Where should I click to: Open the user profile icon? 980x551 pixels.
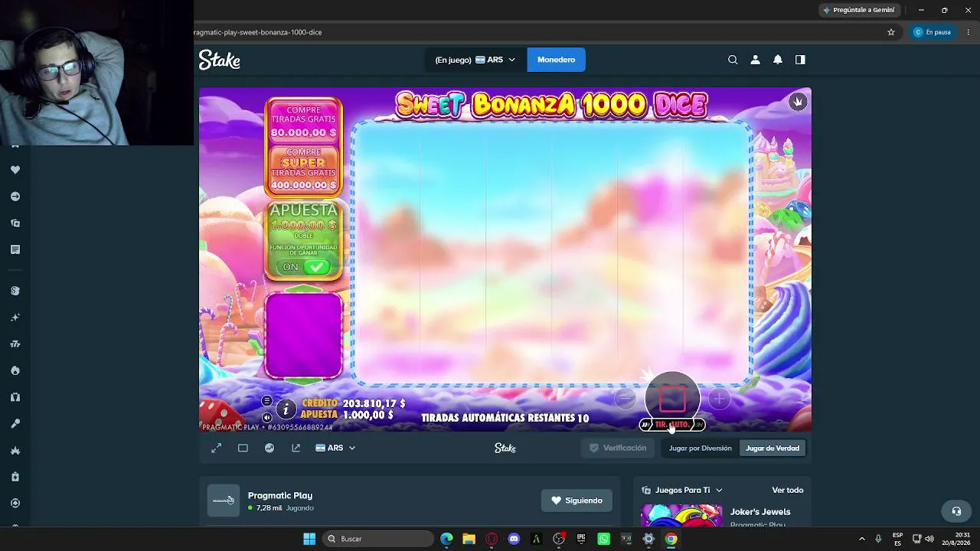tap(755, 60)
